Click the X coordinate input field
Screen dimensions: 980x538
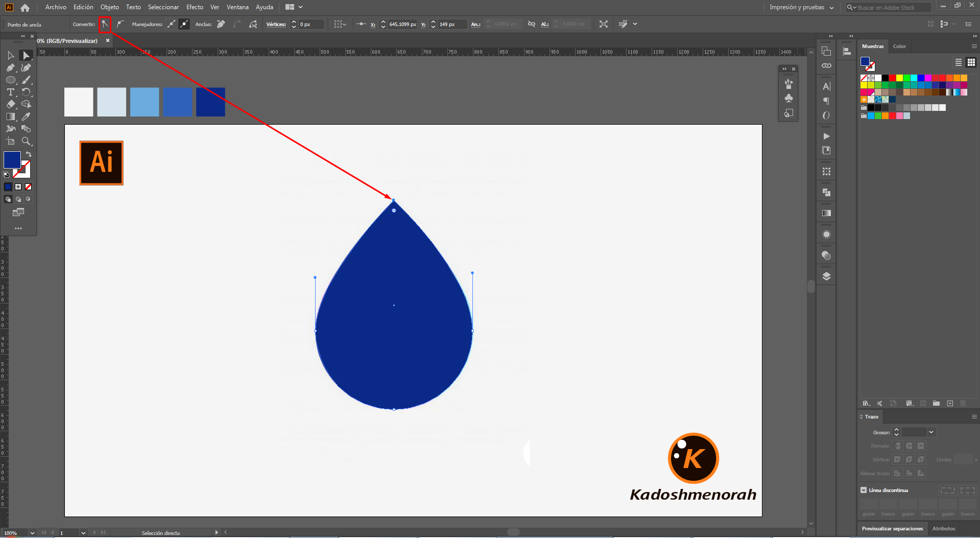coord(402,24)
